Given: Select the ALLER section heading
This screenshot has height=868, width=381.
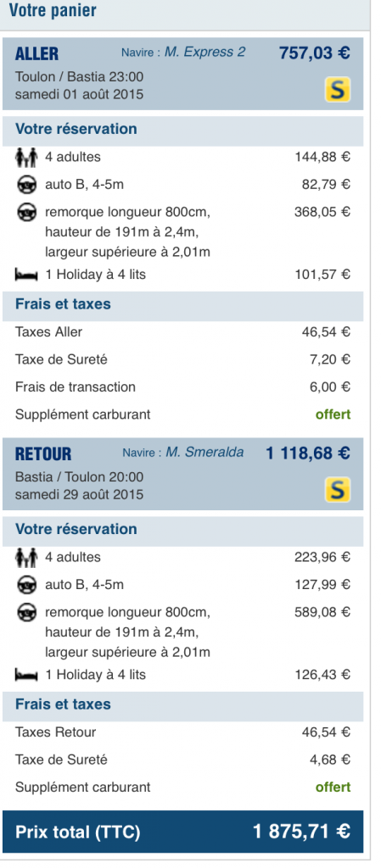Looking at the screenshot, I should pyautogui.click(x=36, y=53).
